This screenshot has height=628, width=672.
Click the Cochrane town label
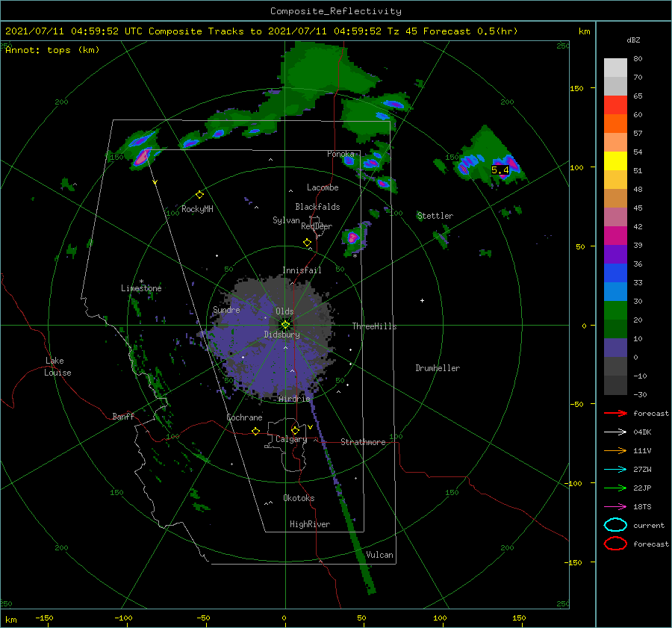[x=244, y=417]
